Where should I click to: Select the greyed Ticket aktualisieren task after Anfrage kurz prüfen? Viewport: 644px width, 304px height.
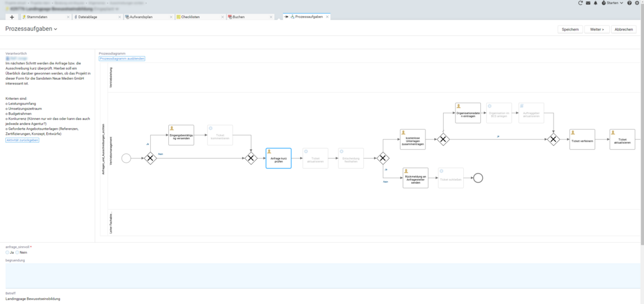tap(316, 158)
